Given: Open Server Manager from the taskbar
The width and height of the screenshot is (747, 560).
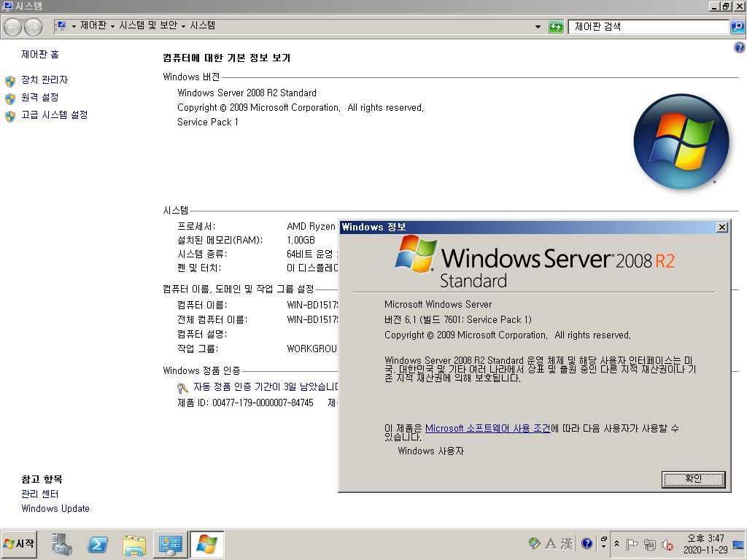Looking at the screenshot, I should pos(62,544).
